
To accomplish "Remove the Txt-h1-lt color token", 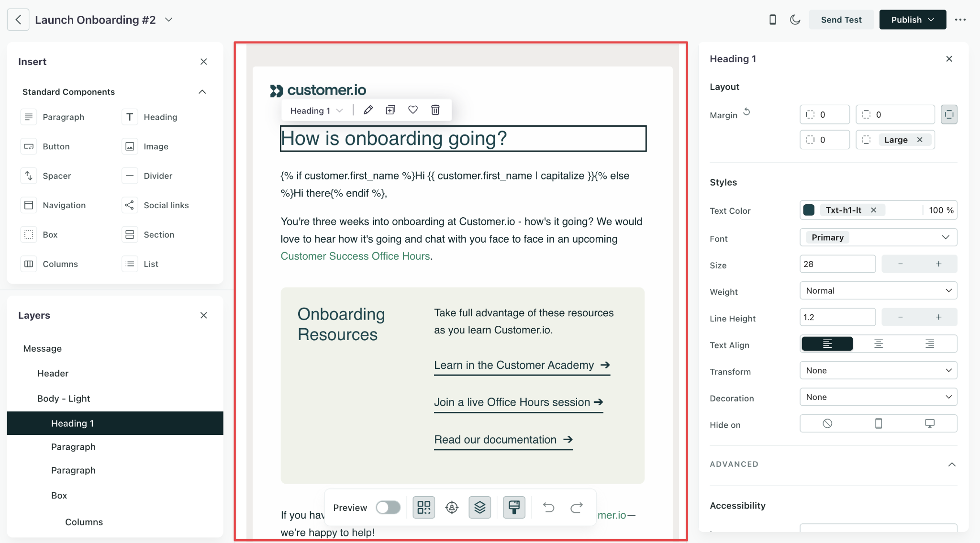I will click(x=874, y=210).
